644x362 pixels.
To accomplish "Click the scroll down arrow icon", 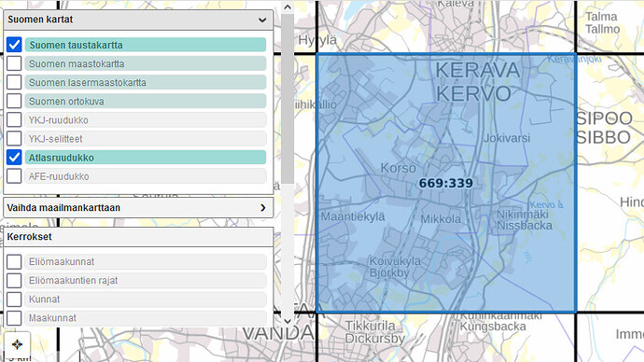I will (x=287, y=321).
